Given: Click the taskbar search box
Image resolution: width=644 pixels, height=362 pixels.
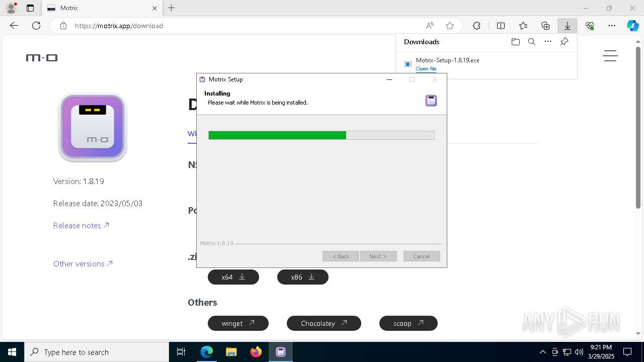Looking at the screenshot, I should pos(97,352).
